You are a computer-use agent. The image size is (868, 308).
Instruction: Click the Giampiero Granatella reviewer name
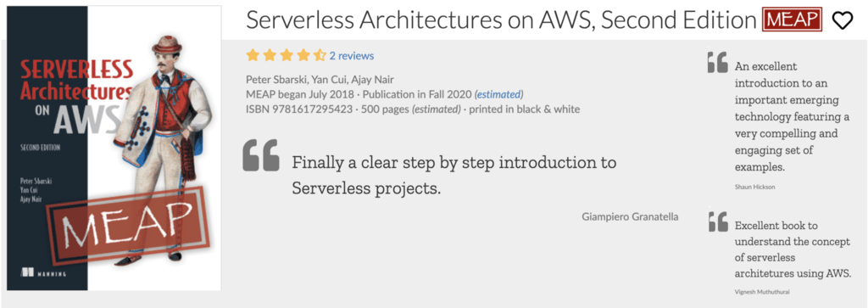pyautogui.click(x=630, y=216)
